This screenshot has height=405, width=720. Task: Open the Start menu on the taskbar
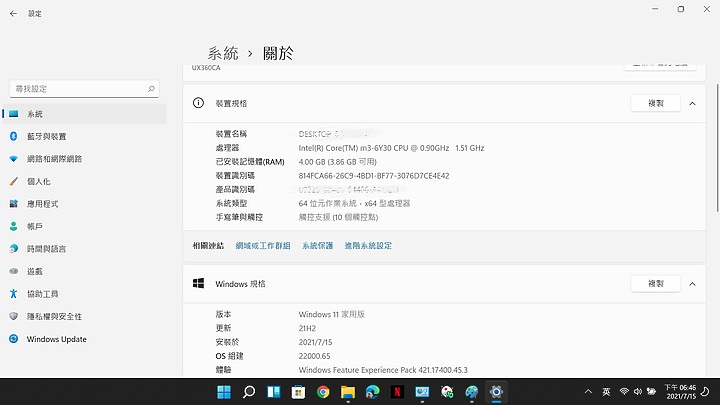click(x=224, y=392)
